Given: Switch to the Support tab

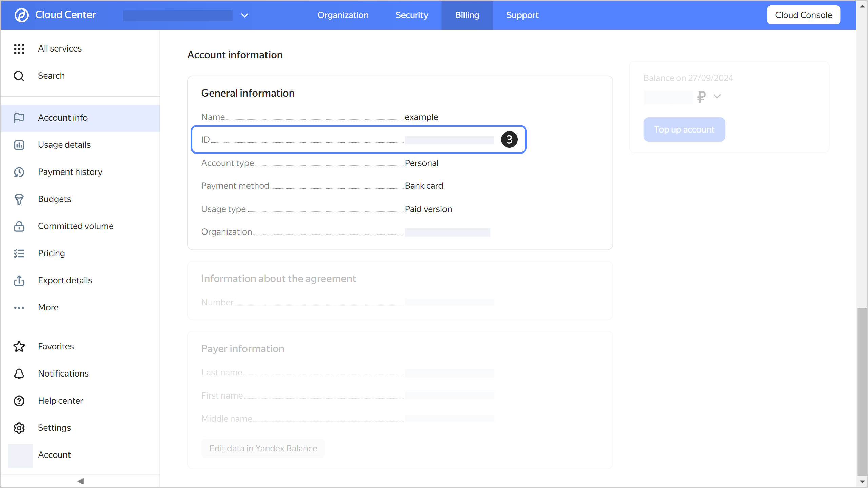Looking at the screenshot, I should tap(522, 15).
